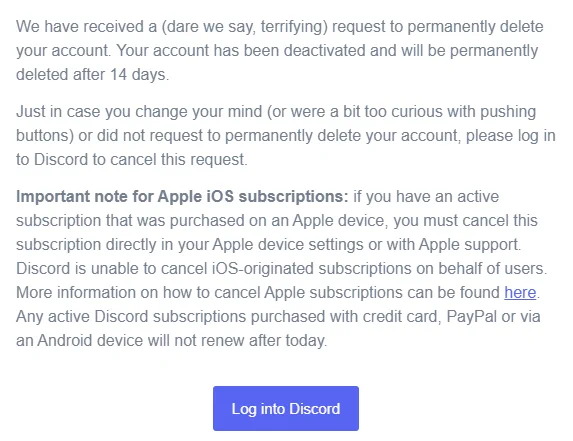Click the word 'terrifying' in the first paragraph

click(294, 27)
